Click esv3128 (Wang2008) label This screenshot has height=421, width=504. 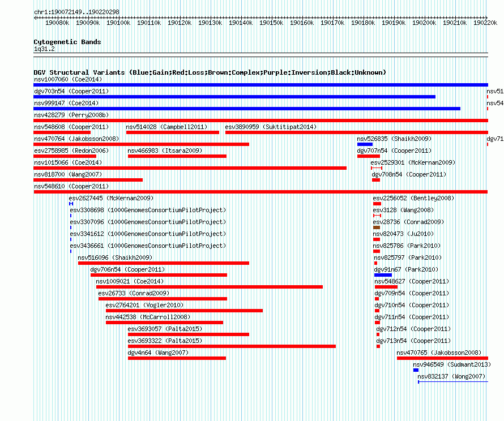coord(403,210)
